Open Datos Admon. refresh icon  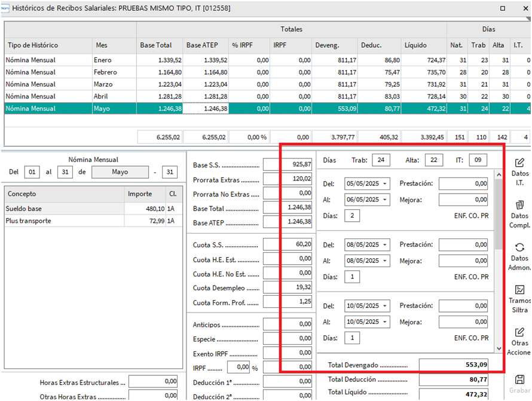519,247
